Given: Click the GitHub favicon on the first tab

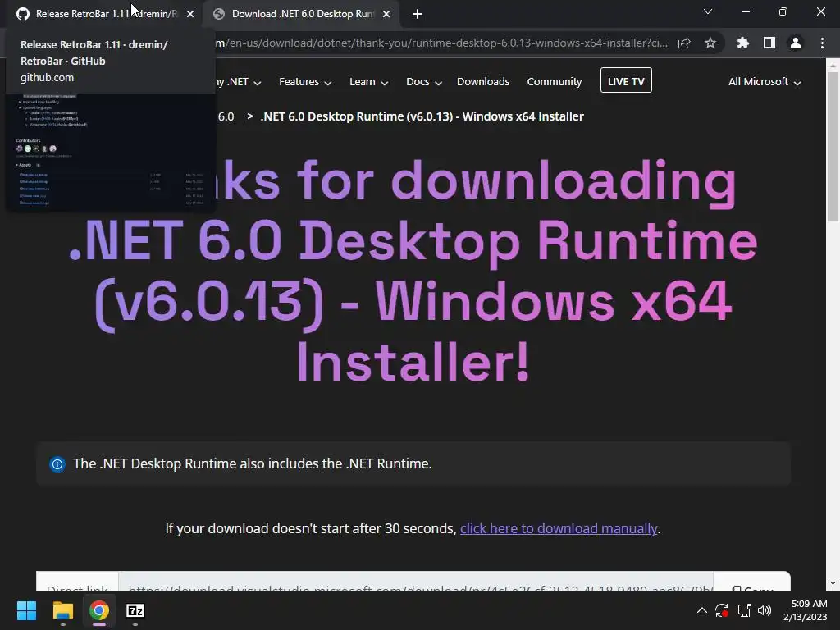Looking at the screenshot, I should coord(22,14).
